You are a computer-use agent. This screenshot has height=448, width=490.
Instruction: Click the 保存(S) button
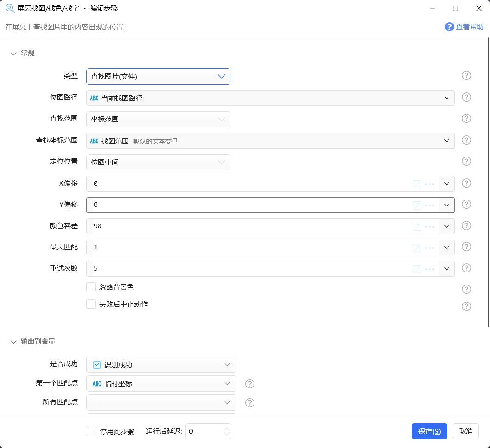click(x=429, y=431)
